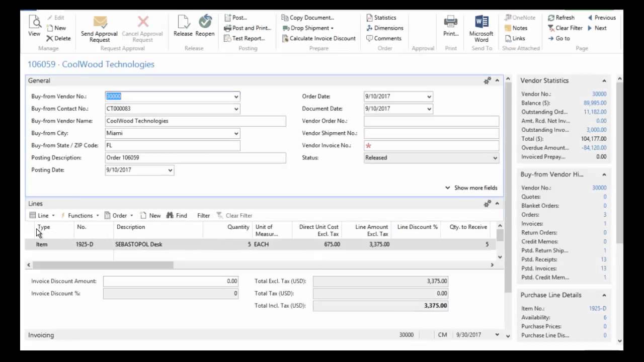This screenshot has width=644, height=362.
Task: Open Buy-from Vendor No. dropdown
Action: pos(236,97)
